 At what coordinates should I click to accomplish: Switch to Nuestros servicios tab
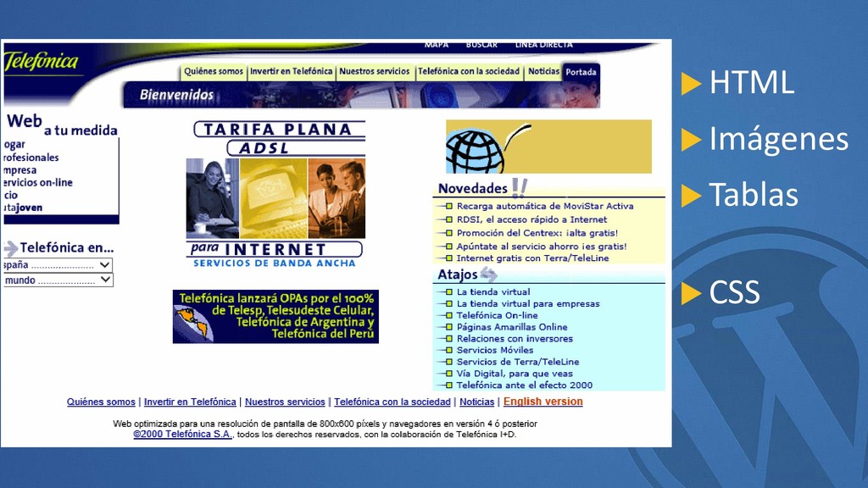coord(374,71)
